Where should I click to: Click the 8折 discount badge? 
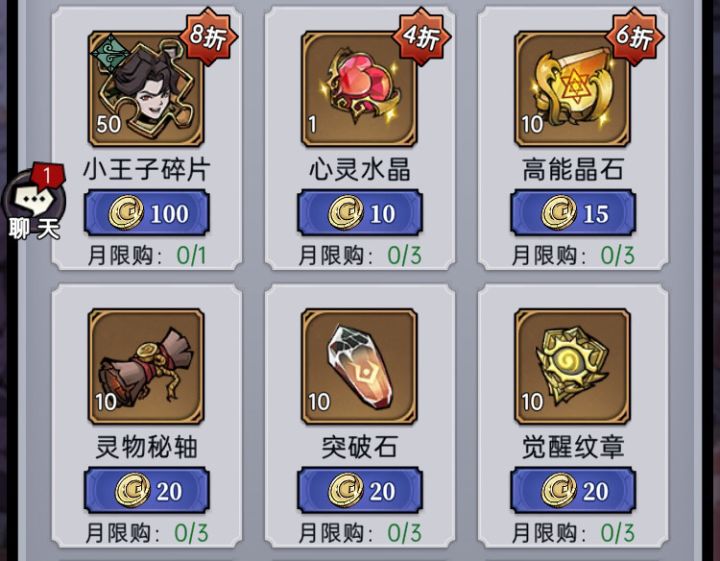(208, 36)
